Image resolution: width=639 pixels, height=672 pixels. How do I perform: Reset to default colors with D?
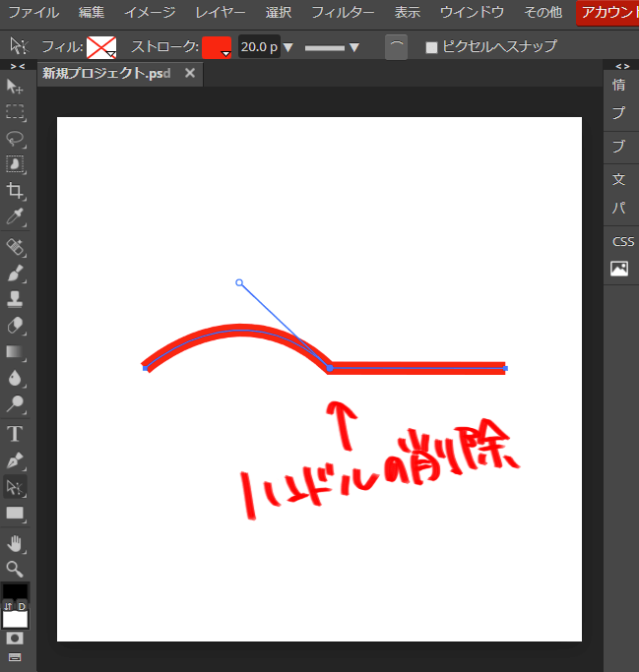22,606
